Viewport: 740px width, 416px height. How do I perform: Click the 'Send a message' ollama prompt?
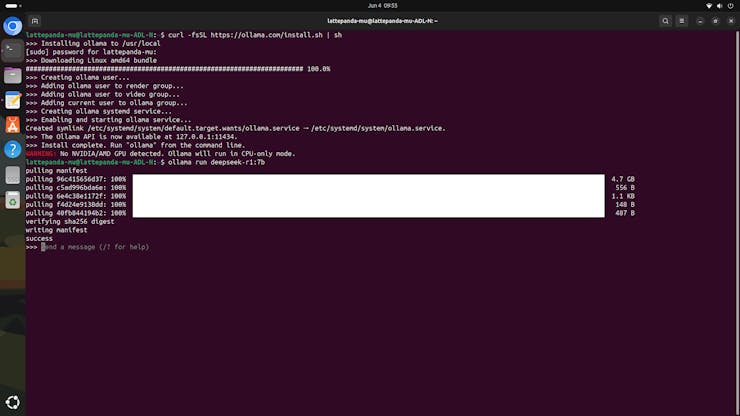pos(95,247)
